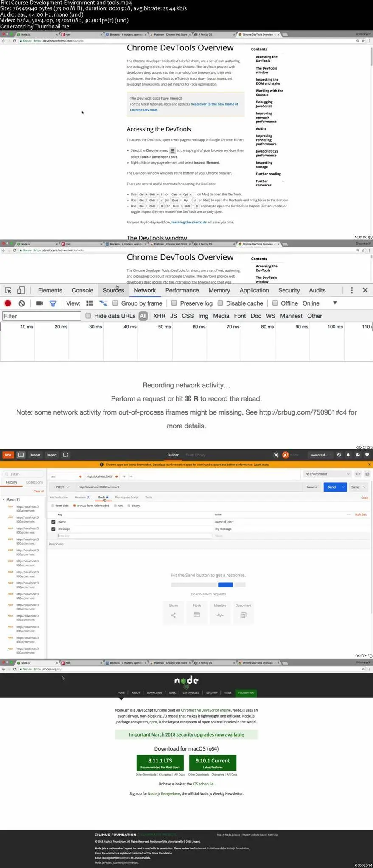Open a new Postman window icon beside Import

66,455
